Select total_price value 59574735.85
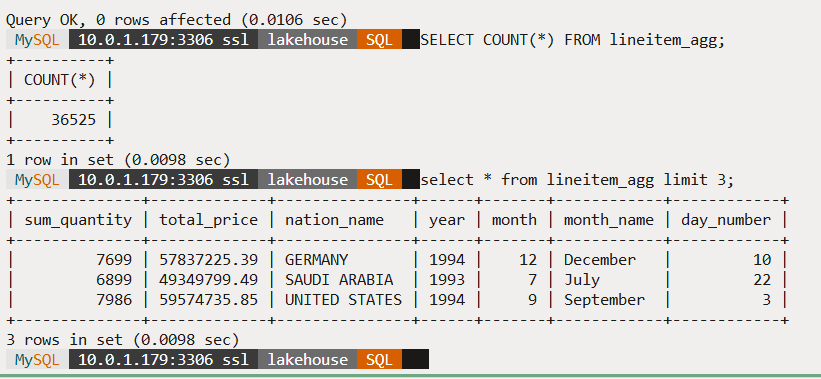The height and width of the screenshot is (379, 821). 208,300
